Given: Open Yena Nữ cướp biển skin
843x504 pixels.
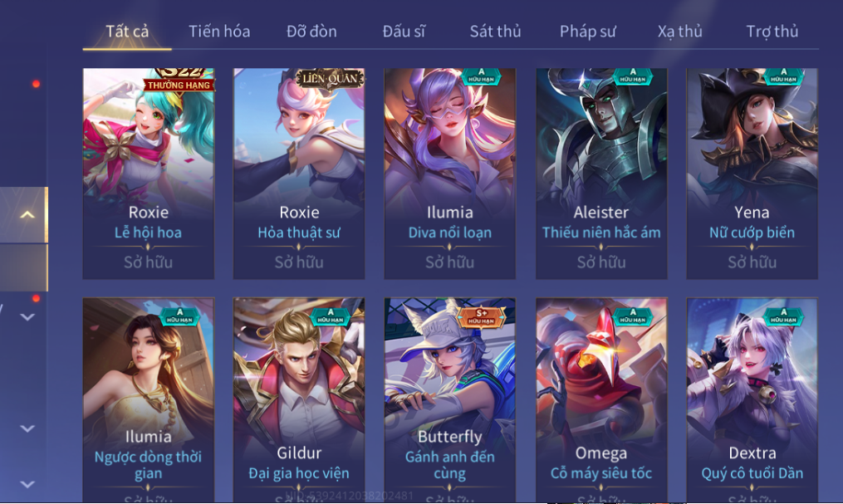Looking at the screenshot, I should [x=752, y=173].
